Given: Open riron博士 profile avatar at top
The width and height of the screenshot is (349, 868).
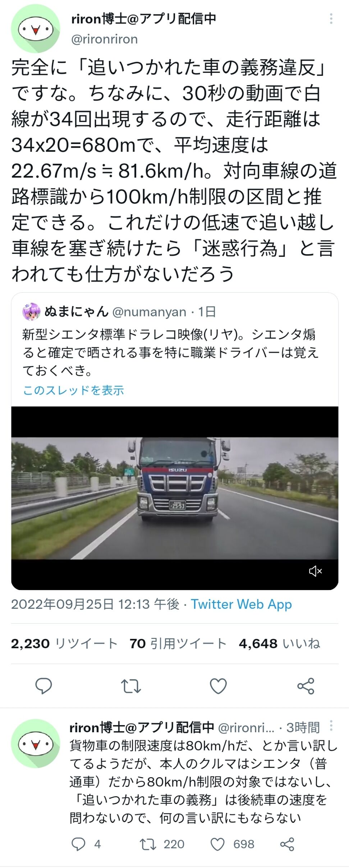Looking at the screenshot, I should click(35, 29).
